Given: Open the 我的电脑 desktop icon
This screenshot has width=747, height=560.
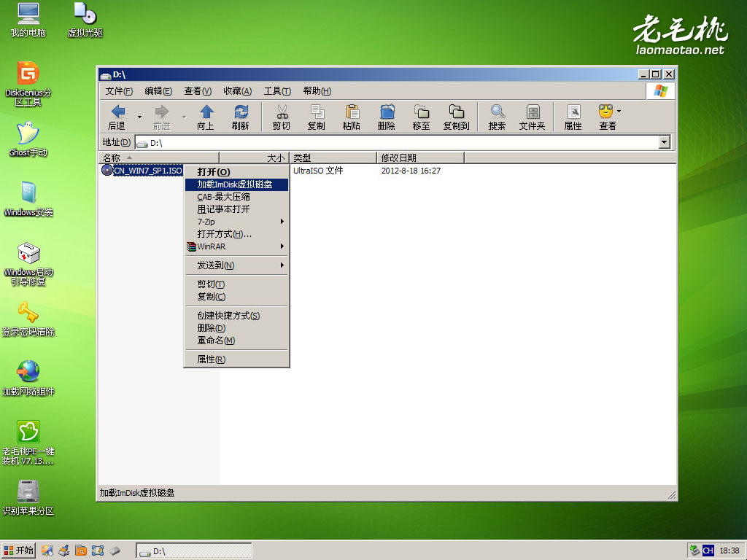Looking at the screenshot, I should coord(28,20).
